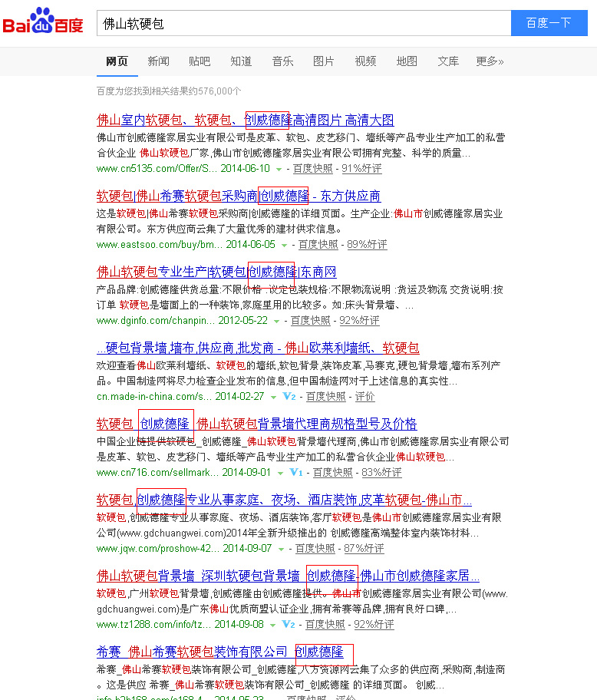Open result 佛山室内软硬包、软硬包、创威德隆高清图片
The image size is (597, 700).
click(x=245, y=120)
